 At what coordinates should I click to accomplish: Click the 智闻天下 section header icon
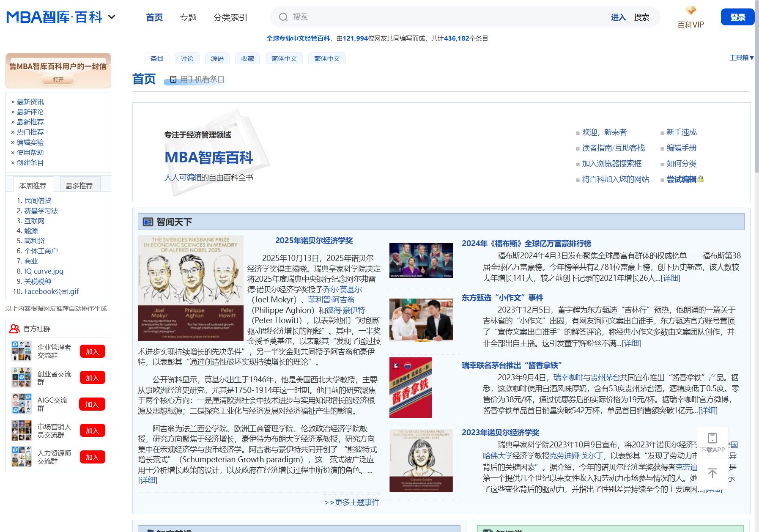point(148,222)
